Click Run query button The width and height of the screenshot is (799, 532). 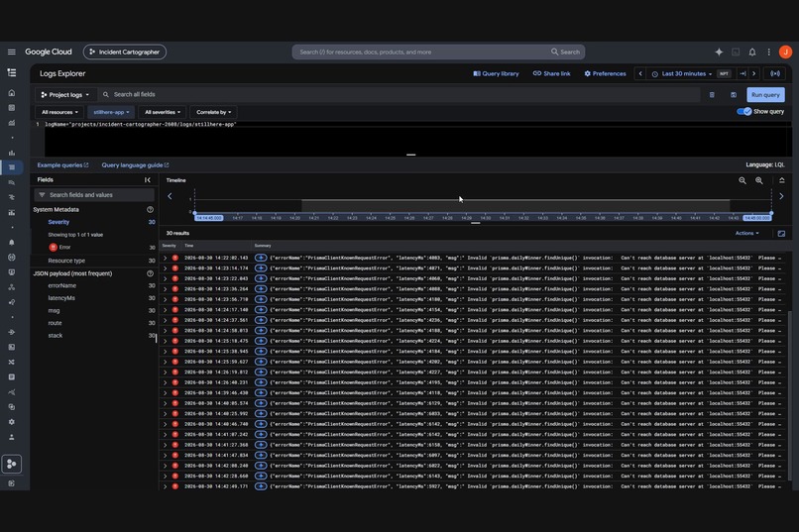(x=765, y=95)
